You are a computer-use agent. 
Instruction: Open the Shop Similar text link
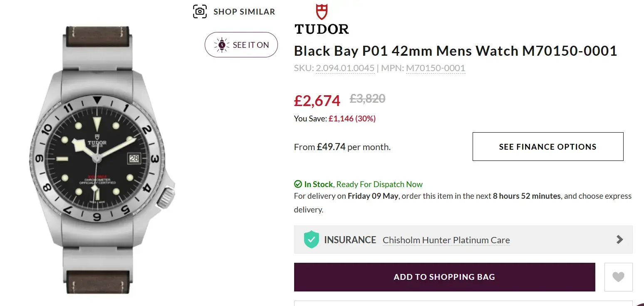tap(244, 12)
